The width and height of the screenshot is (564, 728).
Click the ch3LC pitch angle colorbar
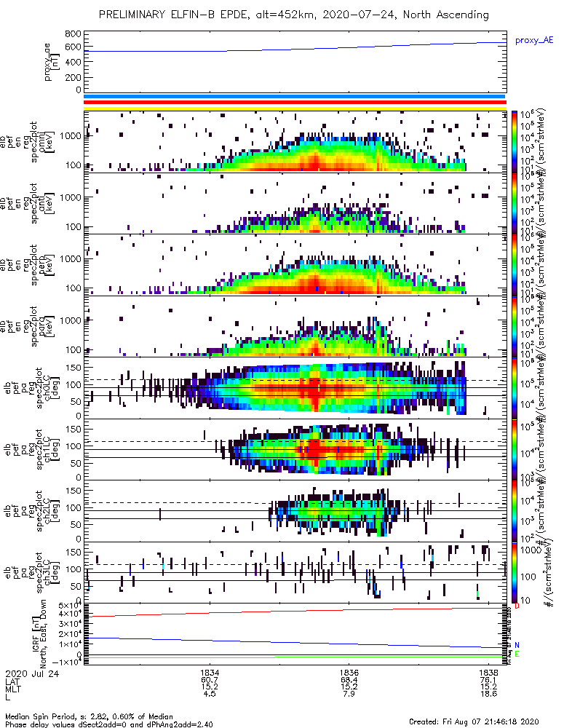[x=515, y=572]
